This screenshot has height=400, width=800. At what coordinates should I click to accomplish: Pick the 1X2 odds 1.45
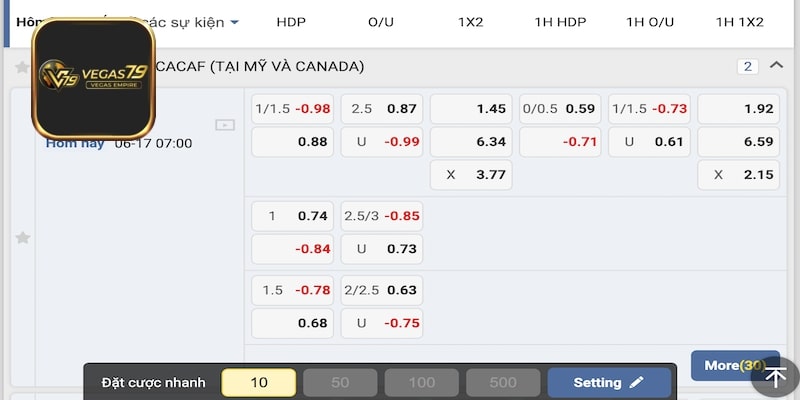pyautogui.click(x=471, y=109)
